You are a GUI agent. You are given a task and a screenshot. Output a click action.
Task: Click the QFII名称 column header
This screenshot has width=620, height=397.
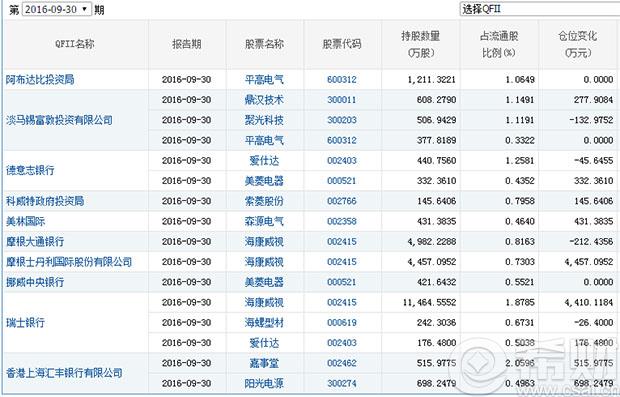(75, 44)
